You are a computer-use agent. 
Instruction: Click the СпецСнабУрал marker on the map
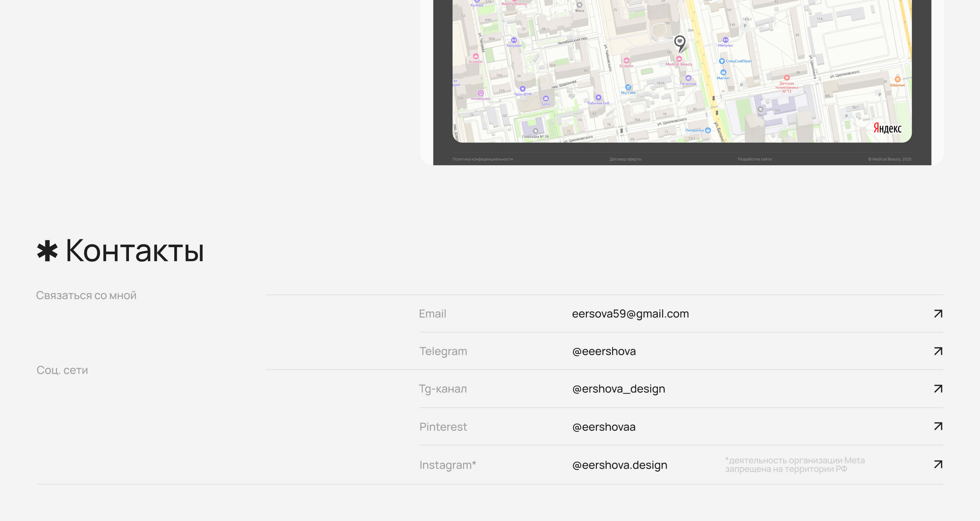point(735,61)
